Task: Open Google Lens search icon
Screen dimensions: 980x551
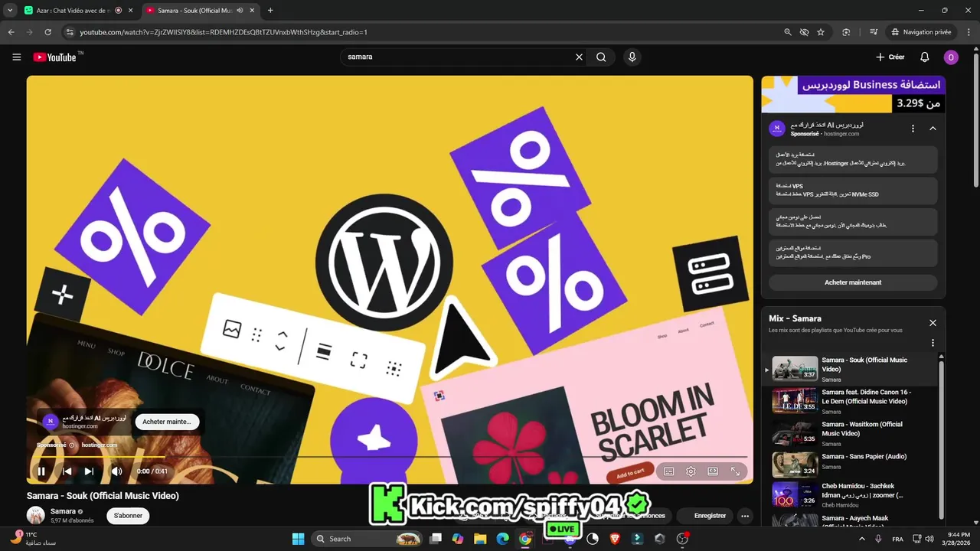Action: [x=846, y=32]
